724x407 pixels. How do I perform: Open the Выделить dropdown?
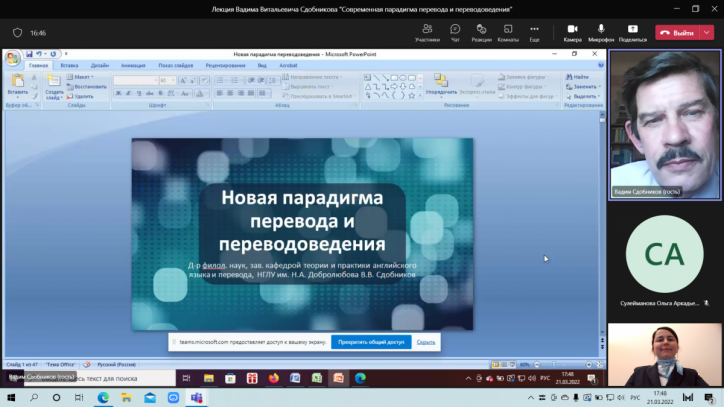click(x=583, y=96)
